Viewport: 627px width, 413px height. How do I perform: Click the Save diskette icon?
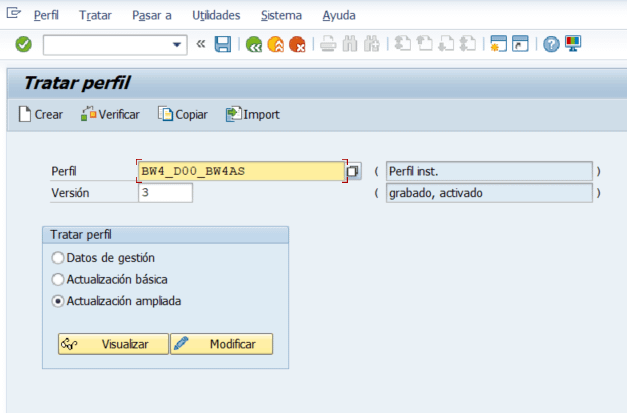click(x=223, y=44)
